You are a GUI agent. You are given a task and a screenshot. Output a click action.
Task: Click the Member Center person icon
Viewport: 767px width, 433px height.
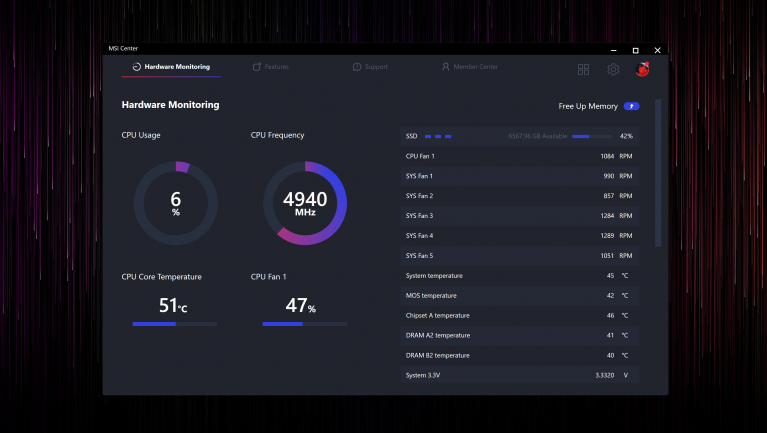[446, 67]
